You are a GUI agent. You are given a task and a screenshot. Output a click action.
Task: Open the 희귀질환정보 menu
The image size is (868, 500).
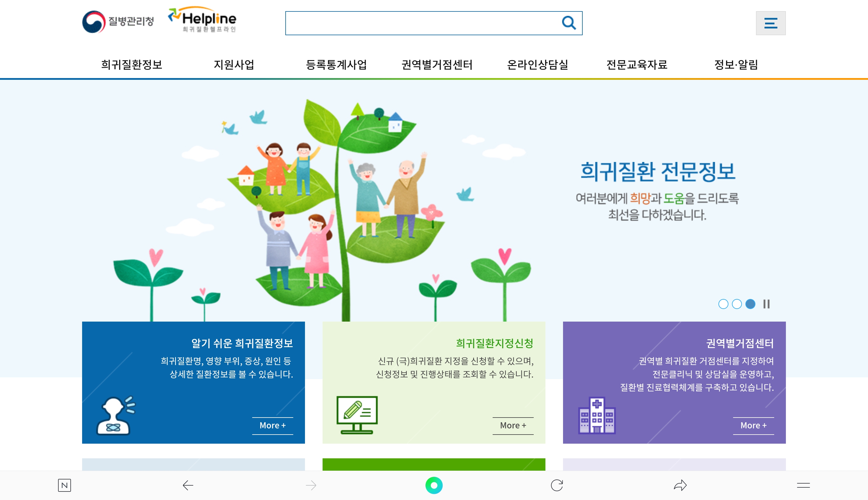[x=131, y=65]
